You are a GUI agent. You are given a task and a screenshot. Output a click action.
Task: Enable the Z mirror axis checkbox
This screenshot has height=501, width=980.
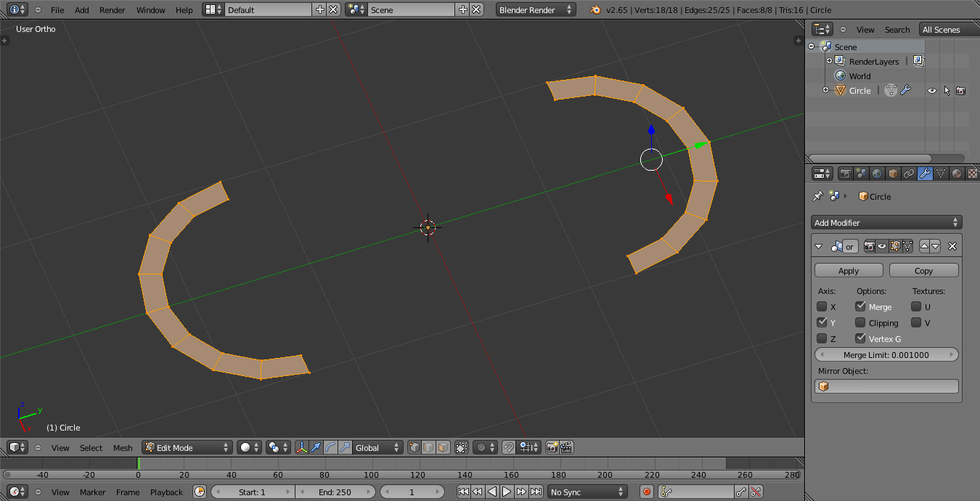[x=822, y=338]
